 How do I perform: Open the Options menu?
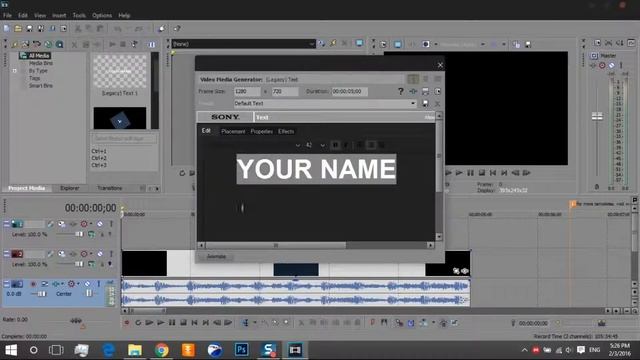pyautogui.click(x=102, y=16)
